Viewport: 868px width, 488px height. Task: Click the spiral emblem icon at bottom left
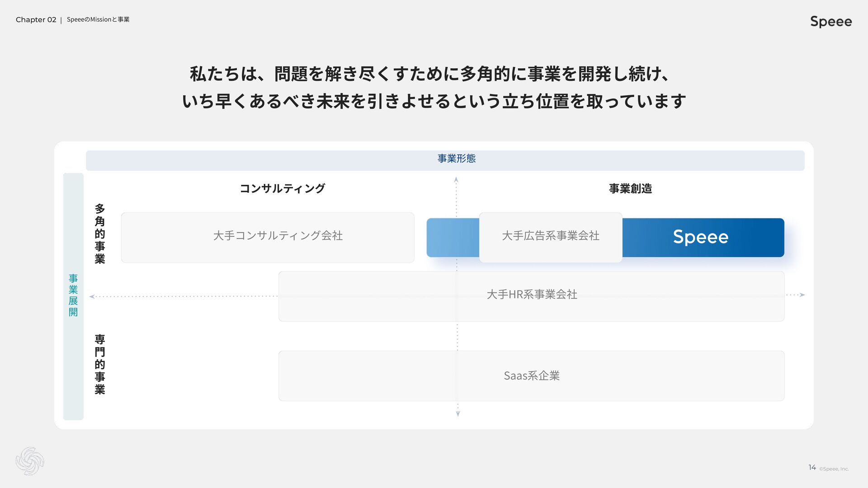(x=30, y=461)
